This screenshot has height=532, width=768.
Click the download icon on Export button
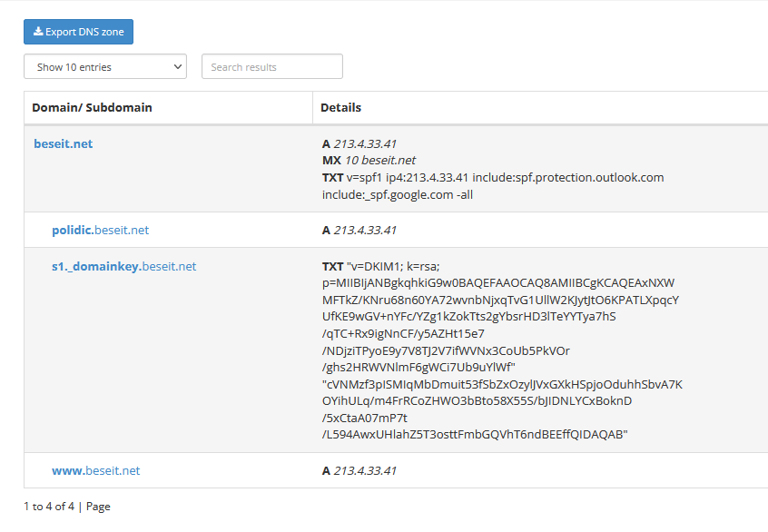click(38, 32)
